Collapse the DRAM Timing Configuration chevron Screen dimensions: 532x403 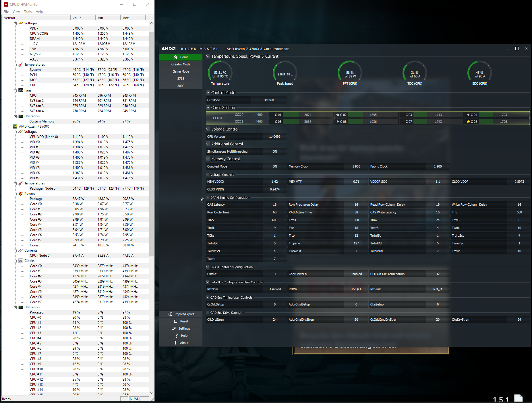click(208, 198)
